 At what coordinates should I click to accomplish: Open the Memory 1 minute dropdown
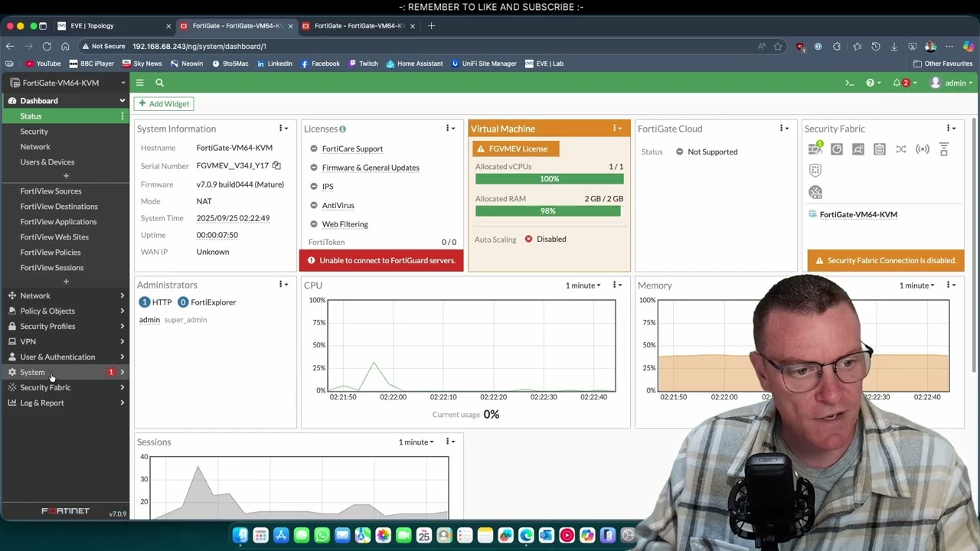[916, 285]
